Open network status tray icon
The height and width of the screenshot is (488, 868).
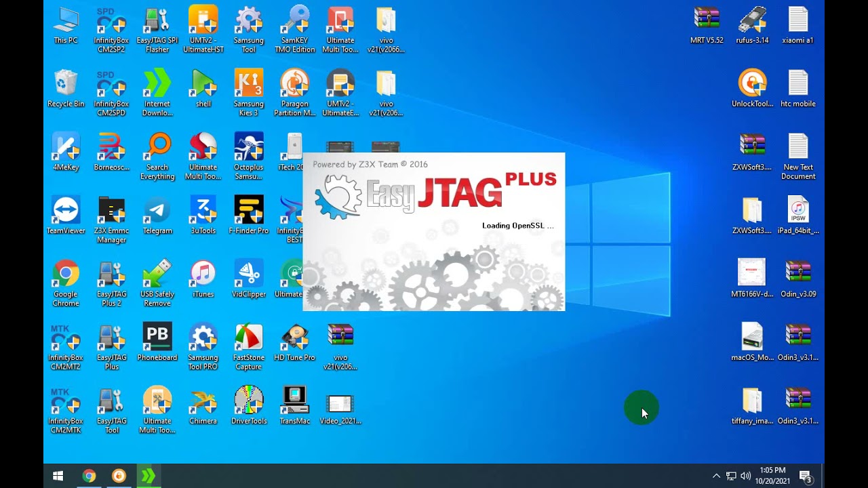click(731, 476)
